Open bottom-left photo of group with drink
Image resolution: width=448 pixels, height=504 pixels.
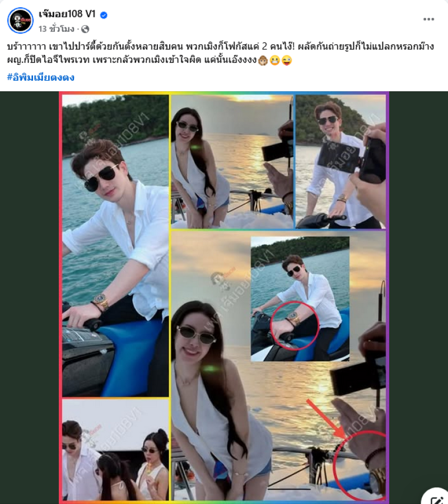coord(115,450)
